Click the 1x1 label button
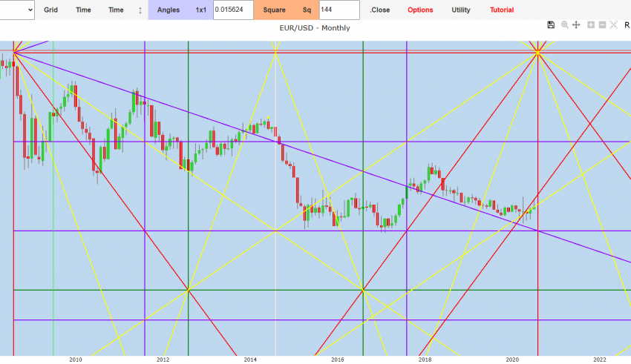 (201, 10)
